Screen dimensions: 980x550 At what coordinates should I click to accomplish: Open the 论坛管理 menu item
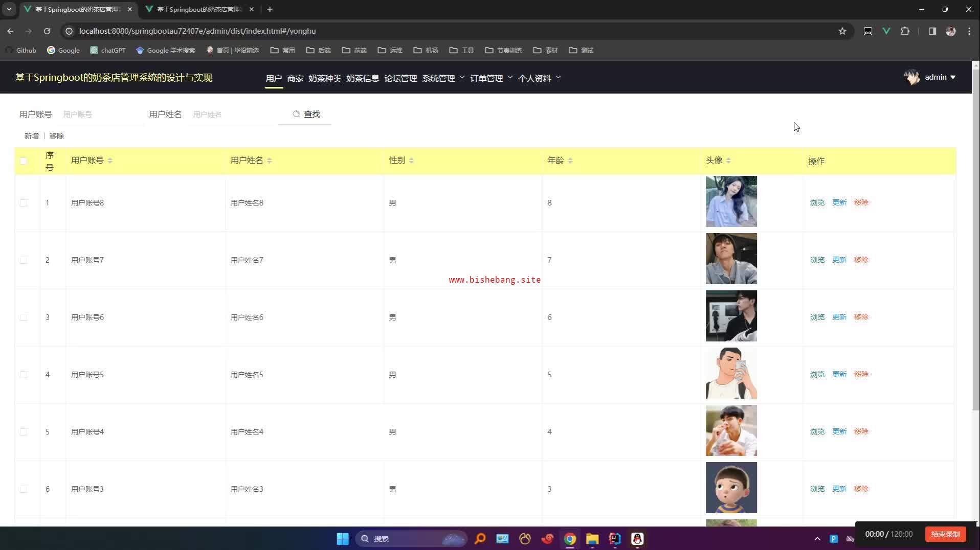point(400,78)
